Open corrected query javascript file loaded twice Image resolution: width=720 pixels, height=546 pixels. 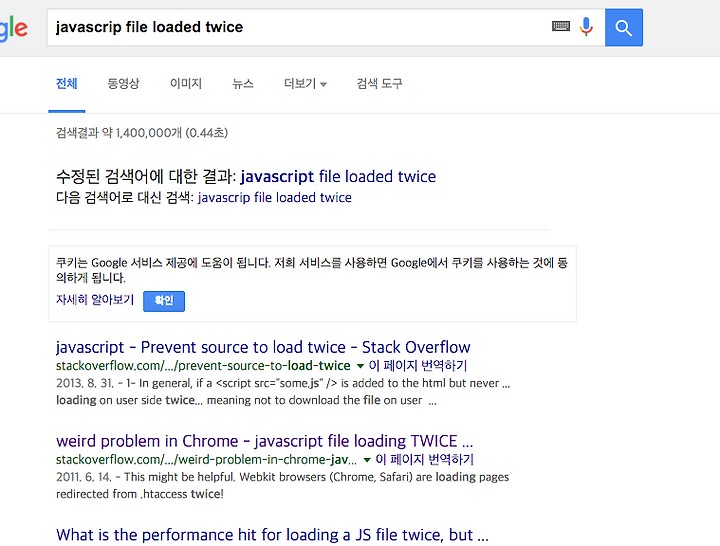point(338,177)
